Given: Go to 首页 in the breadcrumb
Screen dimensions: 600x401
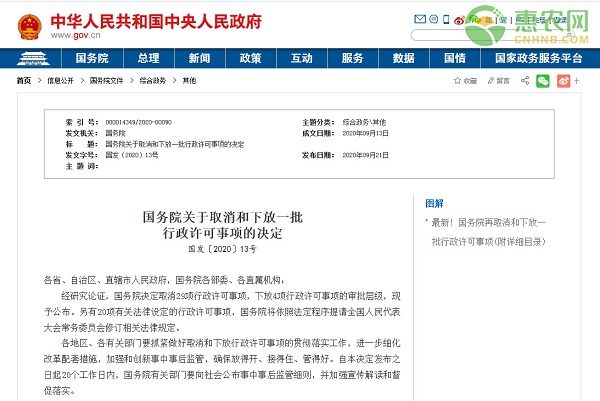Looking at the screenshot, I should coord(24,80).
